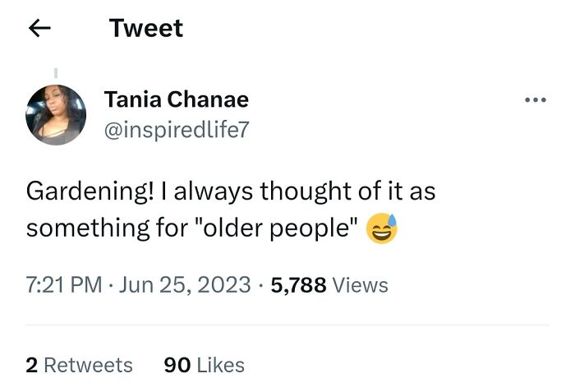Click the "Tweet" header title
This screenshot has width=575, height=392.
(x=145, y=29)
